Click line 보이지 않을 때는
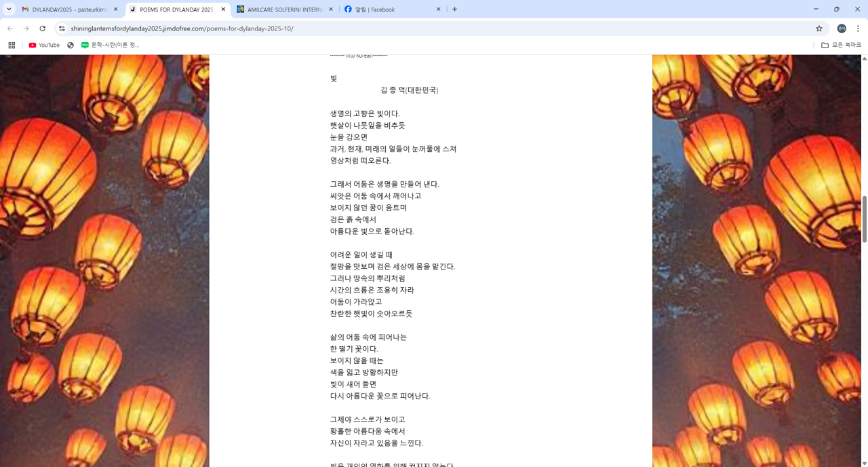The height and width of the screenshot is (467, 868). (357, 361)
